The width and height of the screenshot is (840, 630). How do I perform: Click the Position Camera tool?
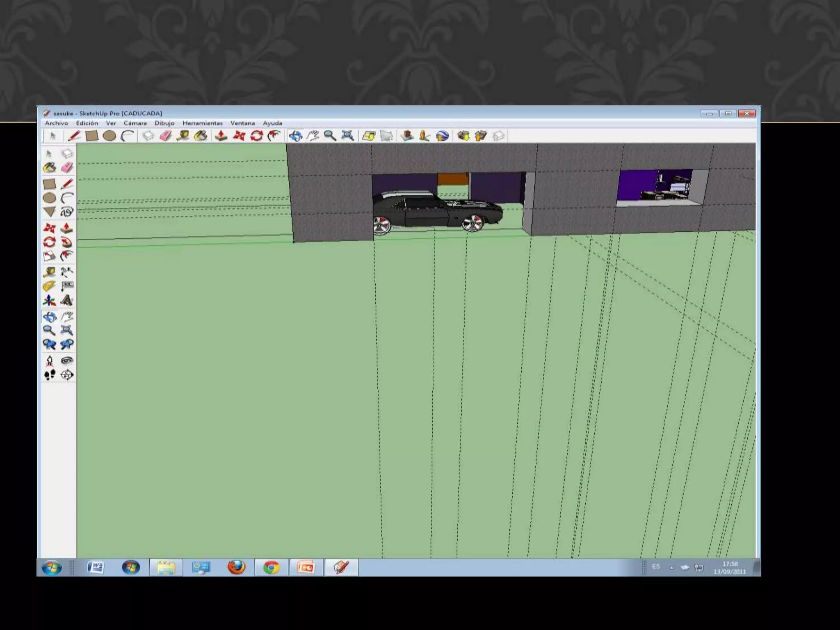click(49, 361)
